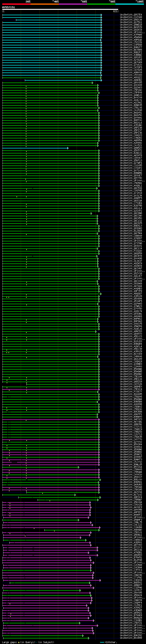Open hit UniRef100_B4AKF2

click(x=131, y=515)
